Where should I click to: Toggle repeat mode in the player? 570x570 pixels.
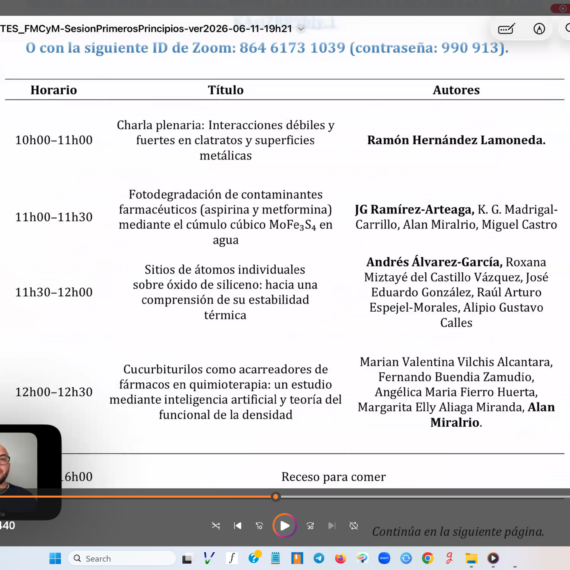(x=354, y=526)
